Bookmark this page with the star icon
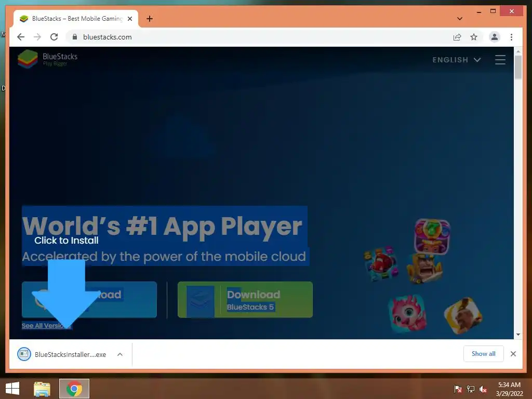 point(474,37)
